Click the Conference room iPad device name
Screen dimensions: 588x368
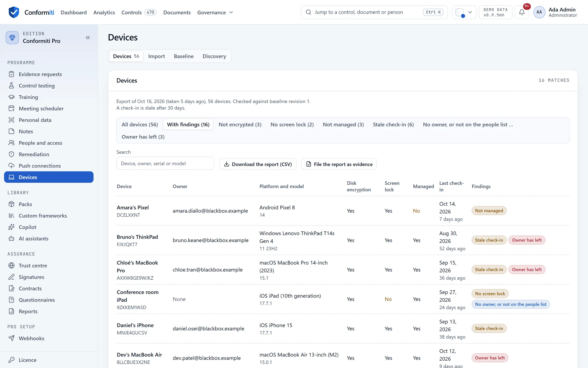[x=137, y=296]
